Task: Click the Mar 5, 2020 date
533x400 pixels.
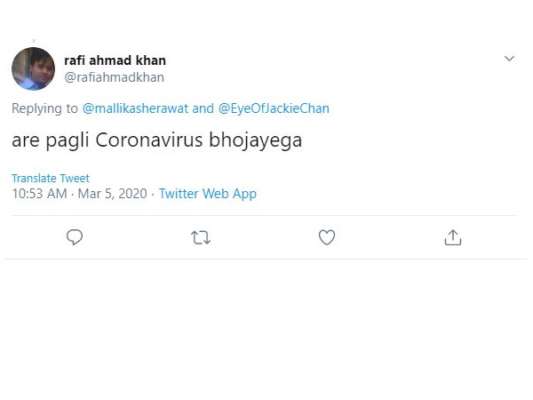Action: point(113,194)
